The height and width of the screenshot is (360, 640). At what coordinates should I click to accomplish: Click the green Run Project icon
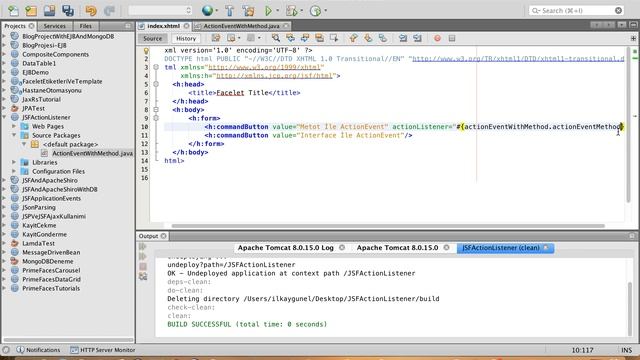[268, 11]
